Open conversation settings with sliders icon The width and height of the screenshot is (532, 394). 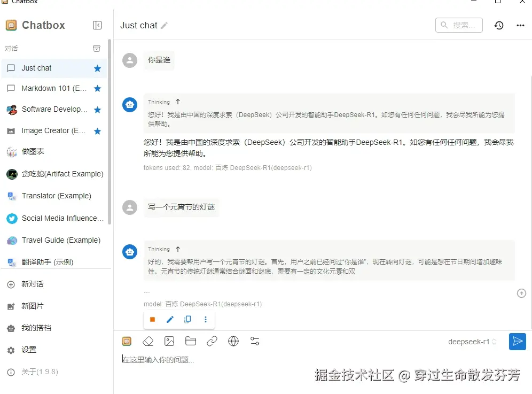(255, 341)
